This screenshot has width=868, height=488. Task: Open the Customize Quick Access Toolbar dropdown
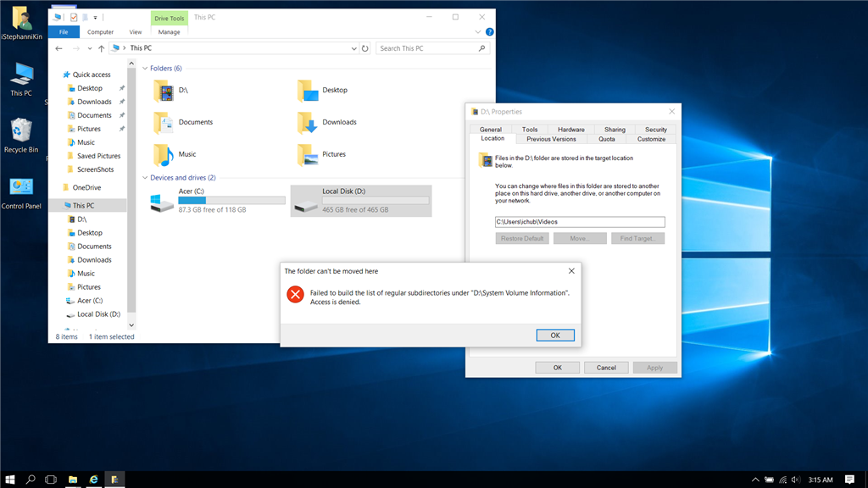pyautogui.click(x=95, y=18)
